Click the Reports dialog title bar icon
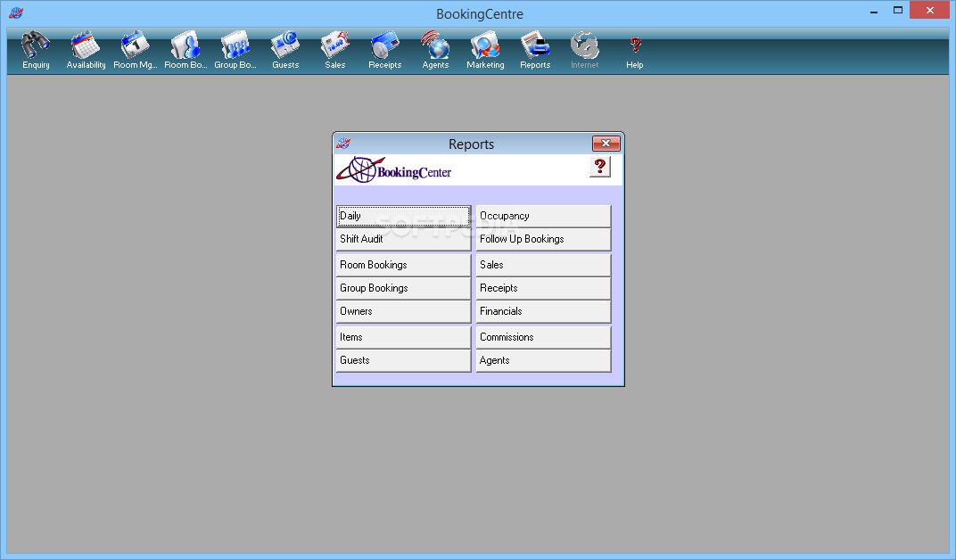Screen dimensions: 956x560 point(343,144)
